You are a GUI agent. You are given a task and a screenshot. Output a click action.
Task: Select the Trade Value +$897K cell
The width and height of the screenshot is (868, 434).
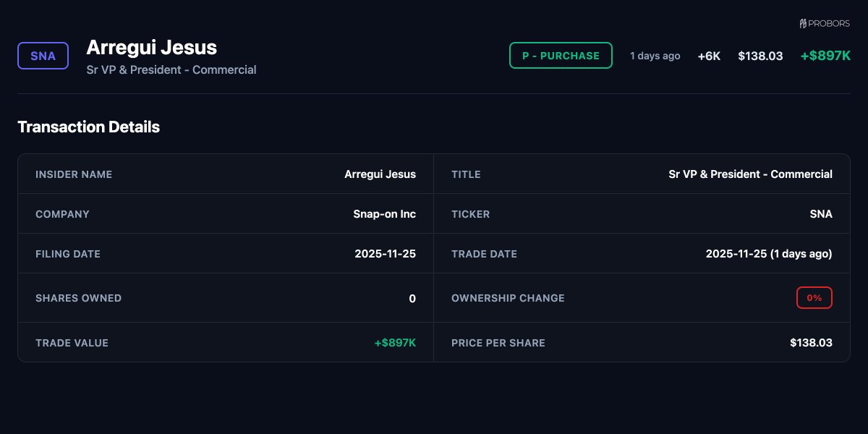click(x=395, y=342)
